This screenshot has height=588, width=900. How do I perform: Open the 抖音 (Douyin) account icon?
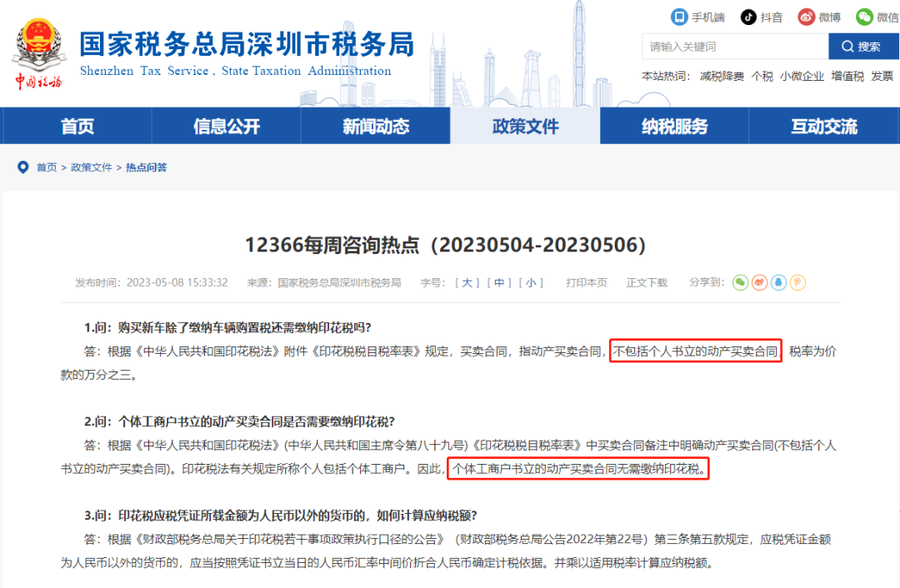pos(748,17)
